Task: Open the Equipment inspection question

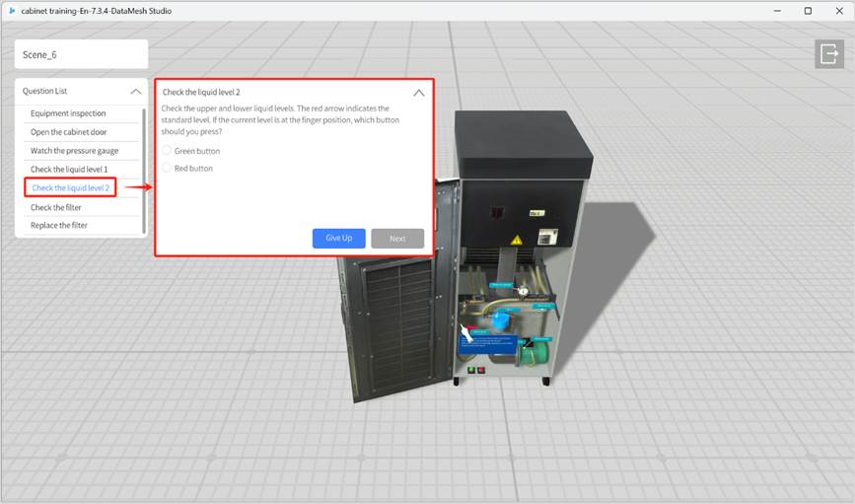Action: click(x=68, y=113)
